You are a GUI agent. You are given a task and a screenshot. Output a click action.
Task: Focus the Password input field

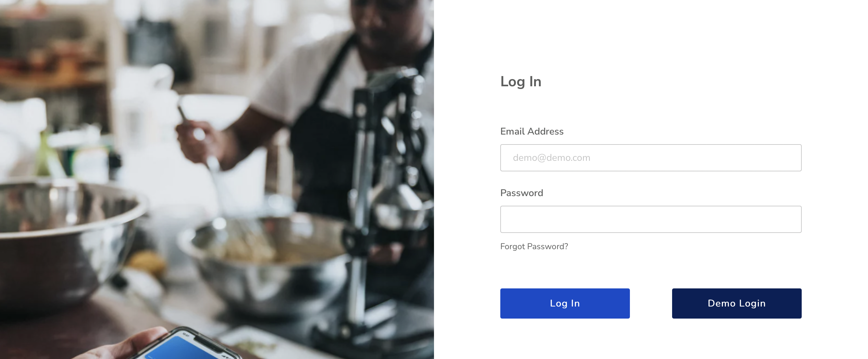coord(651,219)
